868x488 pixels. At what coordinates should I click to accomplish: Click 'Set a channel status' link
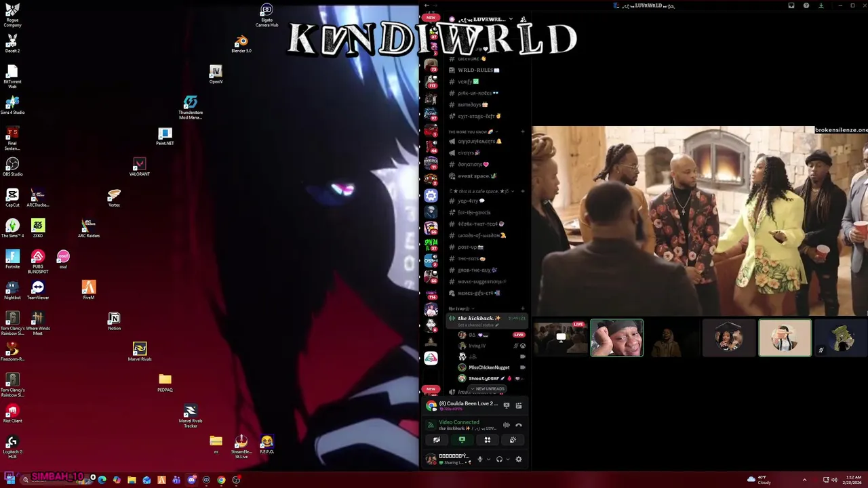478,325
